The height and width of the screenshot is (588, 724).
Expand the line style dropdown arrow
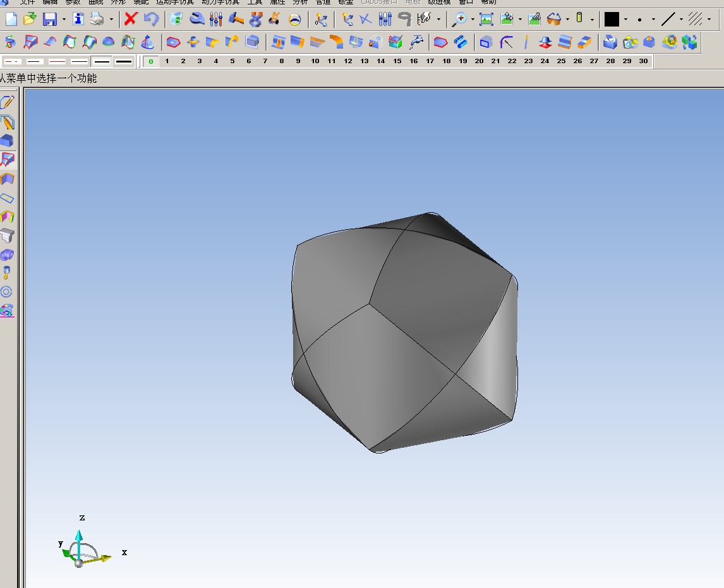681,20
